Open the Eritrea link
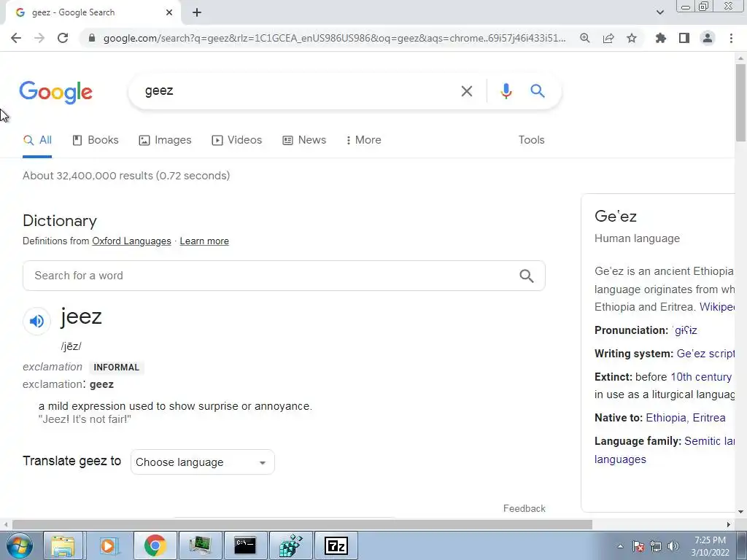Screen dimensions: 747x560 tap(709, 418)
